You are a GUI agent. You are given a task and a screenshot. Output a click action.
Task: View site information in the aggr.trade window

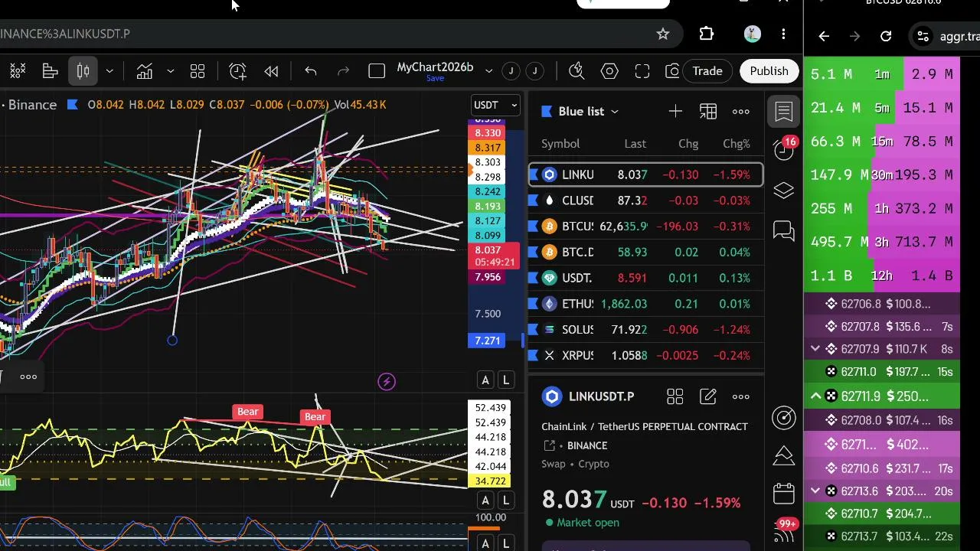(x=923, y=36)
